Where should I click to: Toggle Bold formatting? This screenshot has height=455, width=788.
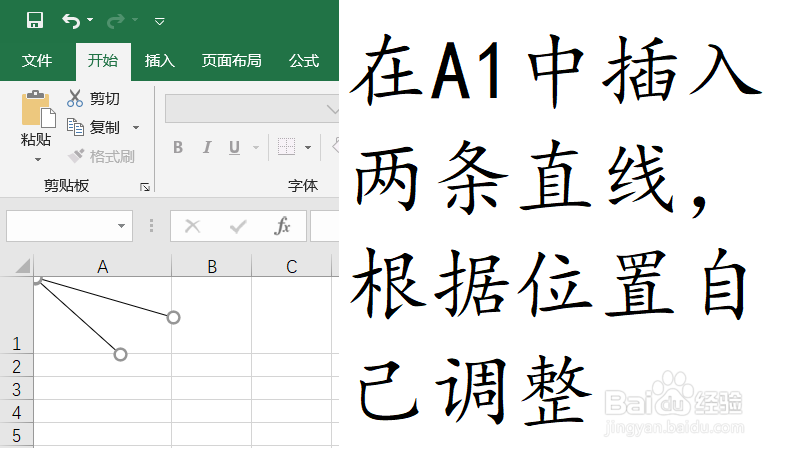(x=177, y=147)
